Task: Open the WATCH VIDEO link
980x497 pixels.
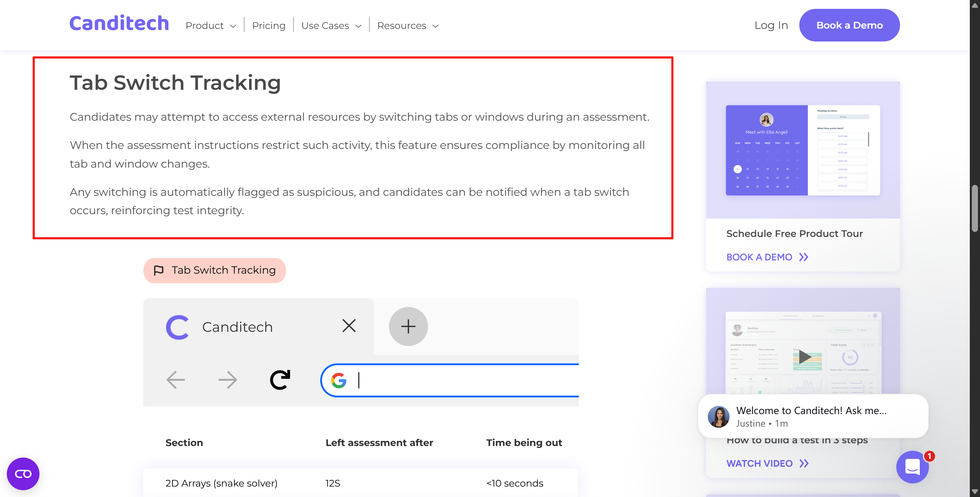Action: click(767, 464)
